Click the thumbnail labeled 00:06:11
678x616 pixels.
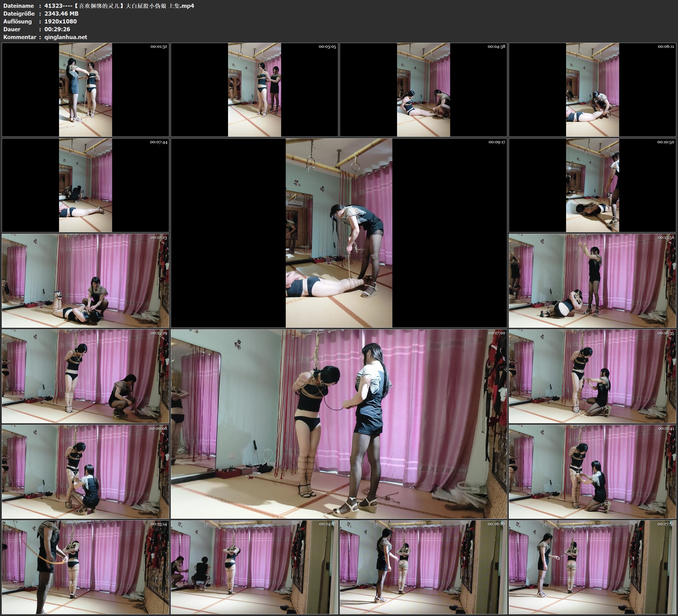[592, 90]
